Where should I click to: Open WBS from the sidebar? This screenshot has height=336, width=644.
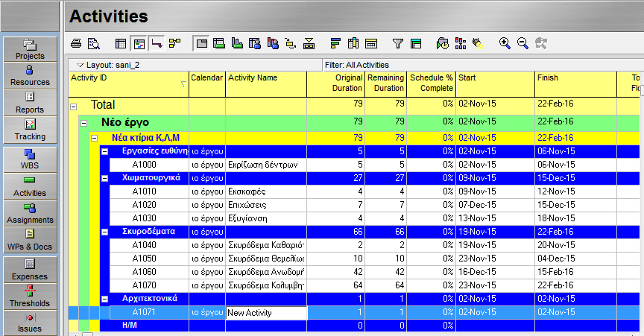pos(30,159)
